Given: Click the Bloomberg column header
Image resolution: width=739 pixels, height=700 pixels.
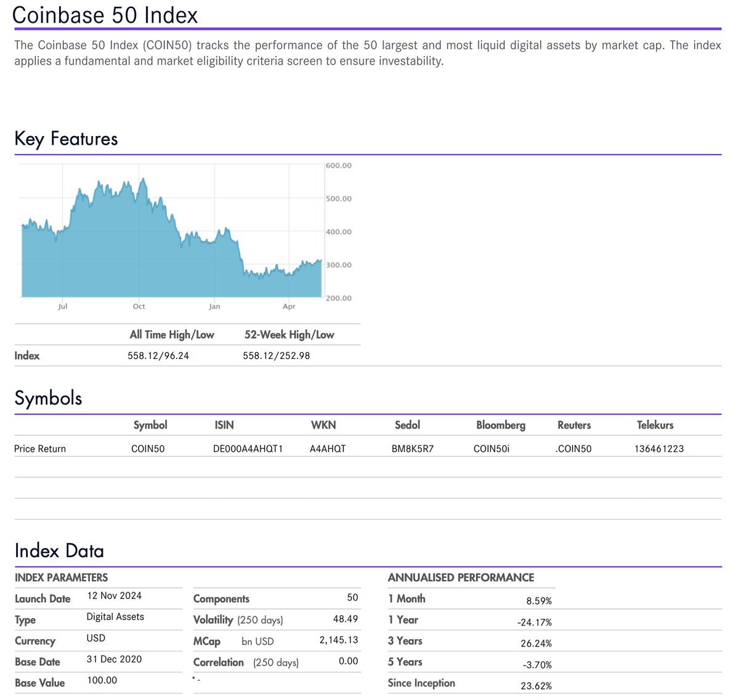Looking at the screenshot, I should (x=501, y=425).
